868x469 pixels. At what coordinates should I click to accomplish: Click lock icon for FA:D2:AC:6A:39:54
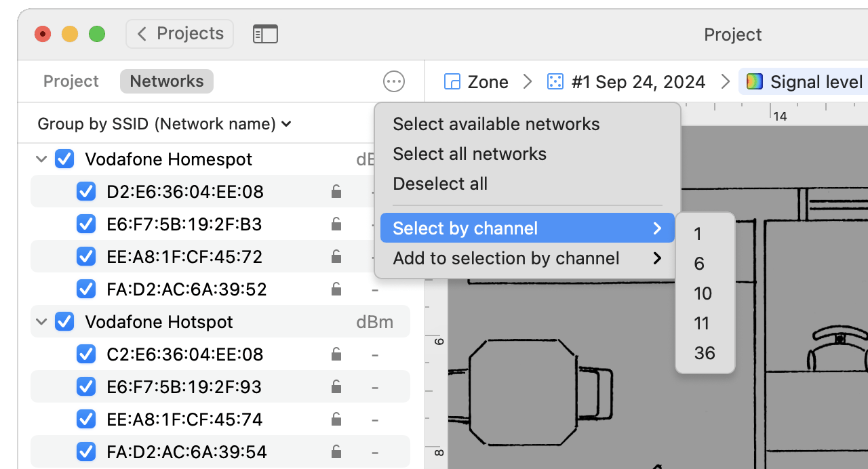(336, 452)
